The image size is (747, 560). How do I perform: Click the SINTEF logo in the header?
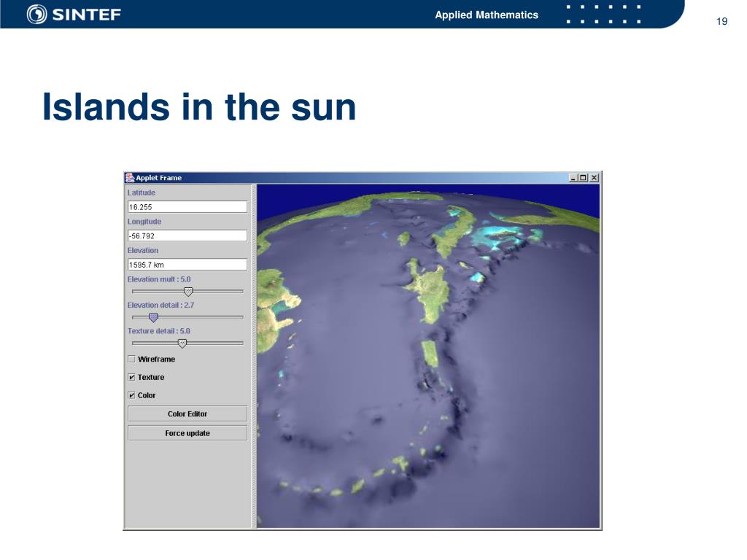[74, 15]
